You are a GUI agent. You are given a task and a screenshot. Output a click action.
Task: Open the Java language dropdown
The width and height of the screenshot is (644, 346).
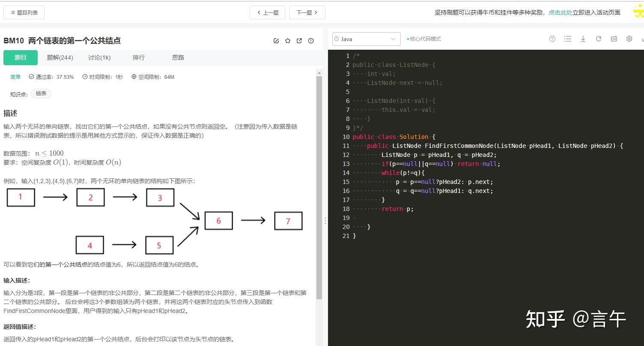[x=366, y=39]
